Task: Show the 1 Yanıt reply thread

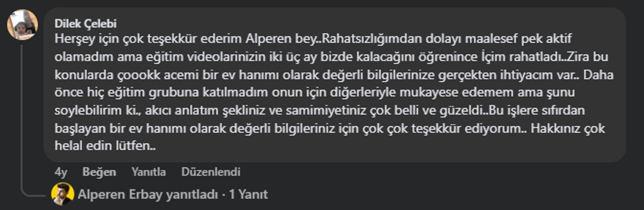Action: 249,195
